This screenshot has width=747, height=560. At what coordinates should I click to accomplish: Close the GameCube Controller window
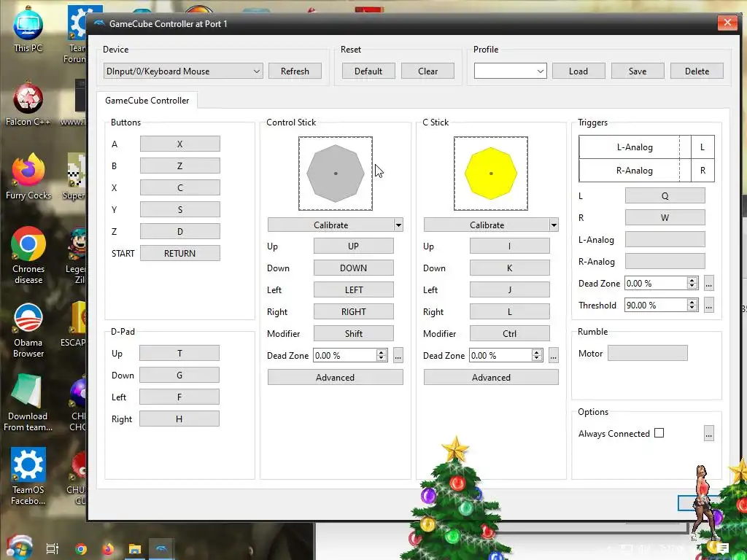coord(727,23)
